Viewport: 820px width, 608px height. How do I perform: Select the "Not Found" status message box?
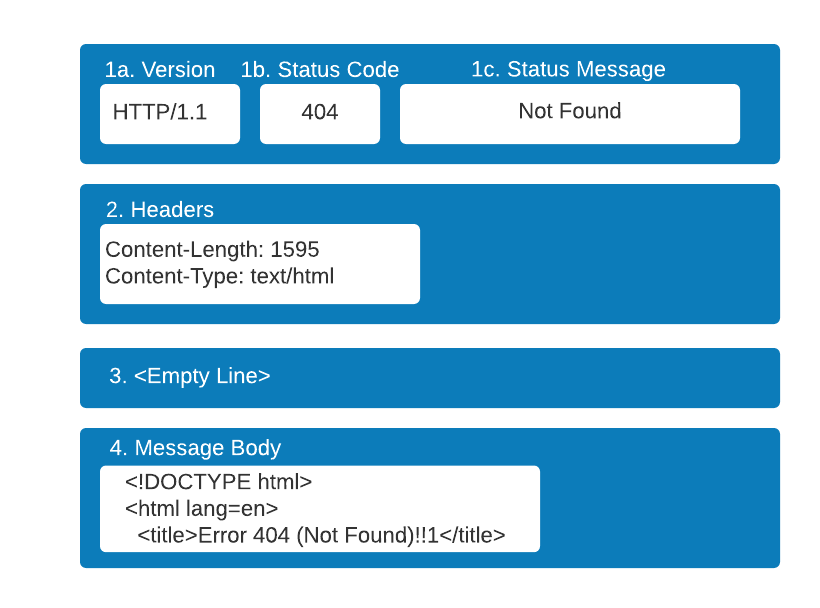tap(569, 112)
